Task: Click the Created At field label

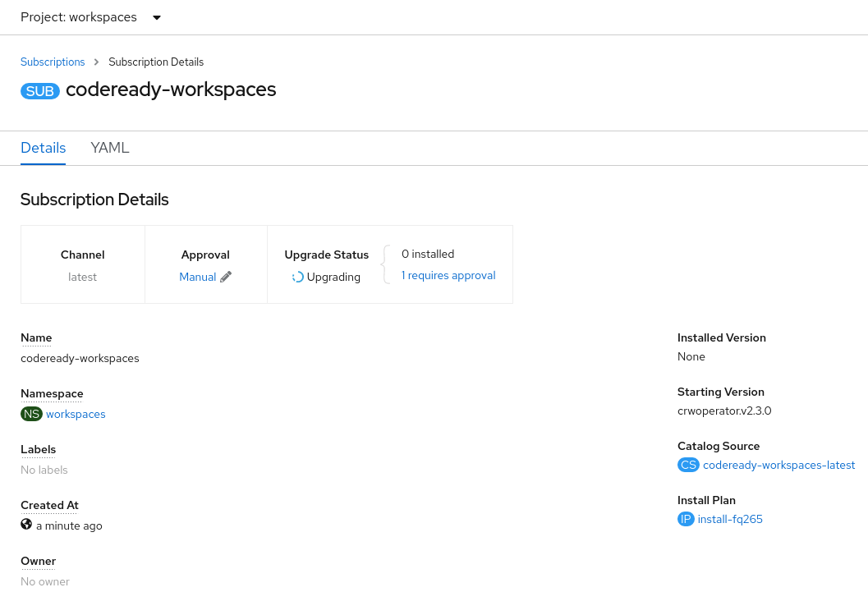Action: 49,505
